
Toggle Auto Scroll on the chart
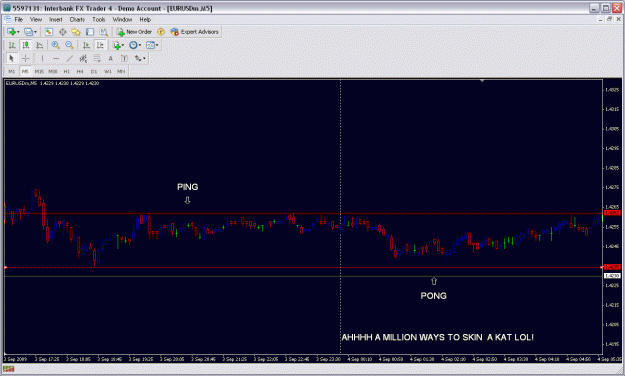(86, 45)
